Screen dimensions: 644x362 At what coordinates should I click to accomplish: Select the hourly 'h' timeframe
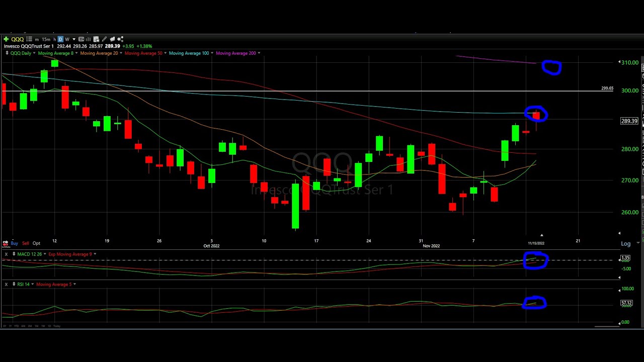click(55, 39)
